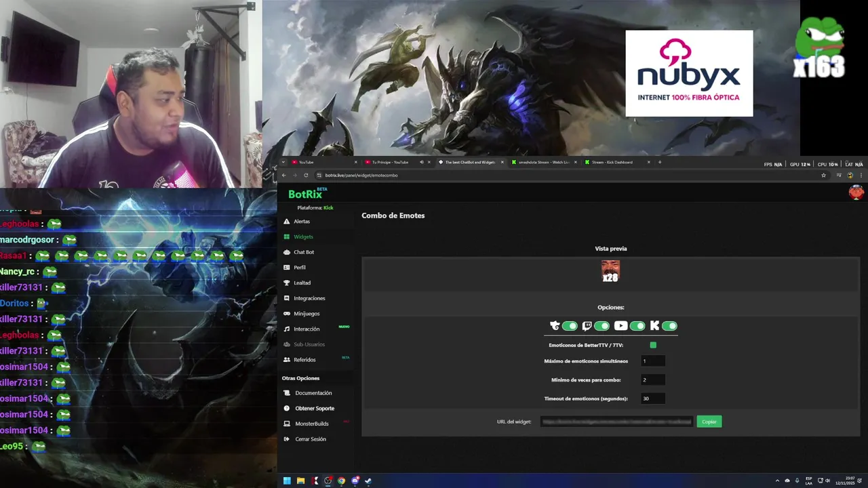Image resolution: width=868 pixels, height=488 pixels.
Task: Open the Minijuegos gamepad icon
Action: [287, 314]
